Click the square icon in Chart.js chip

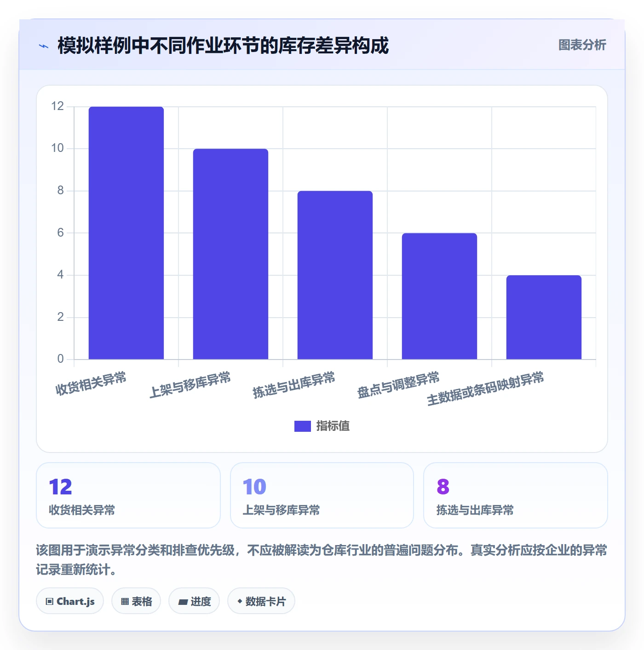50,602
